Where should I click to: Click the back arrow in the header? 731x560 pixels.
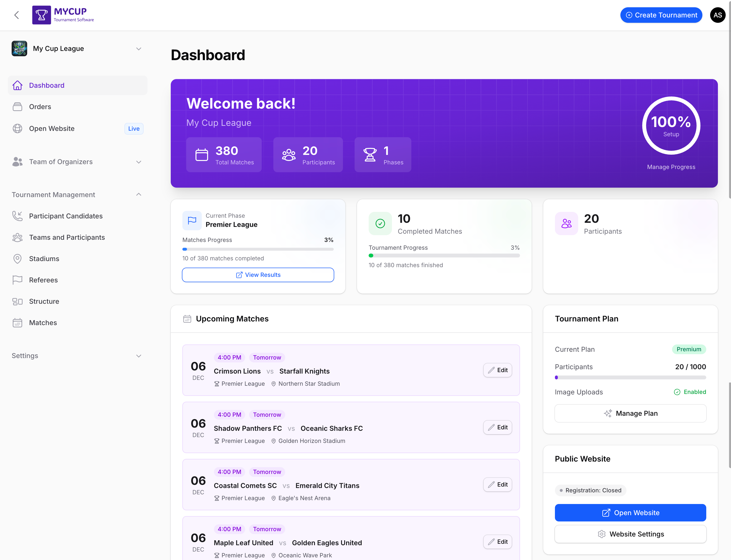[17, 15]
